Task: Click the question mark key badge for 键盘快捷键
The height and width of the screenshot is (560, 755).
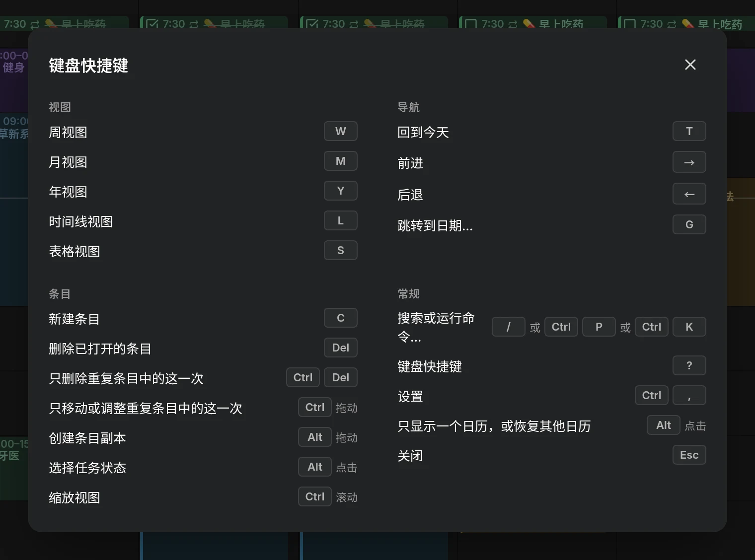Action: click(x=689, y=366)
